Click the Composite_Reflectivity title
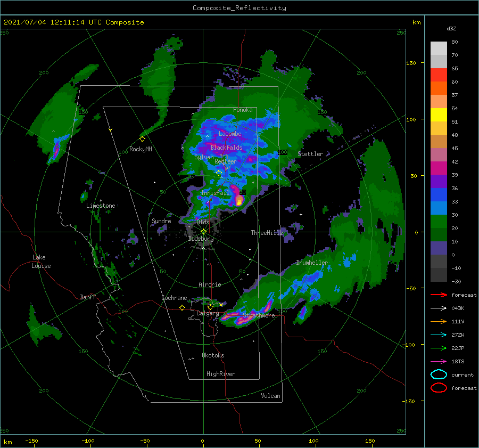The width and height of the screenshot is (479, 448). 240,8
